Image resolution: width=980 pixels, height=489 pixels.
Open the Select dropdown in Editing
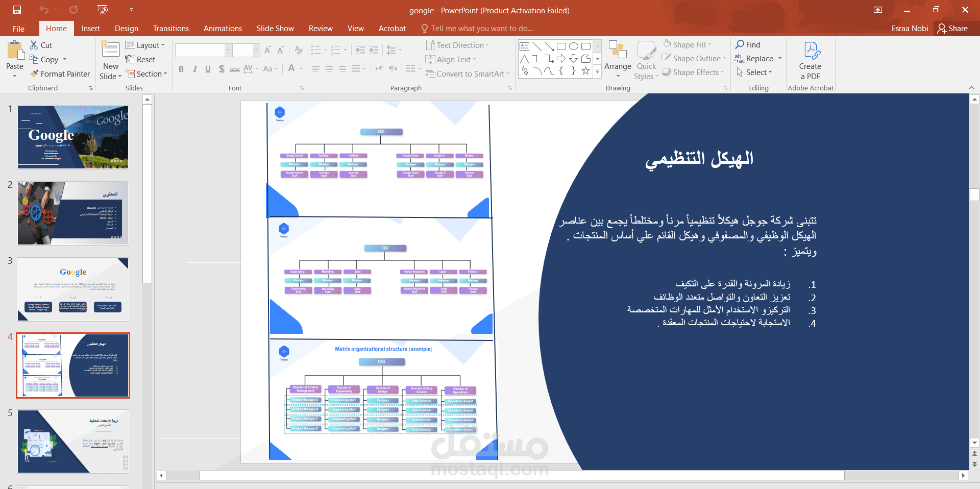[x=754, y=72]
